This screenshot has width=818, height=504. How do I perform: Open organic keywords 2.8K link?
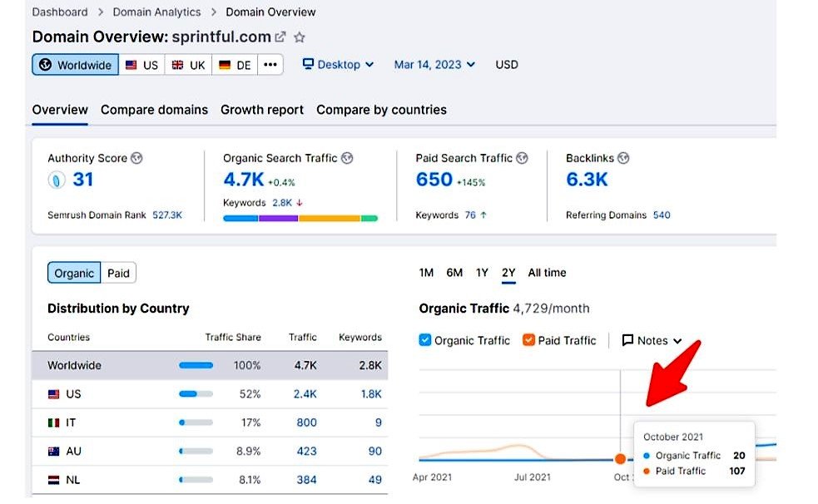[x=282, y=203]
